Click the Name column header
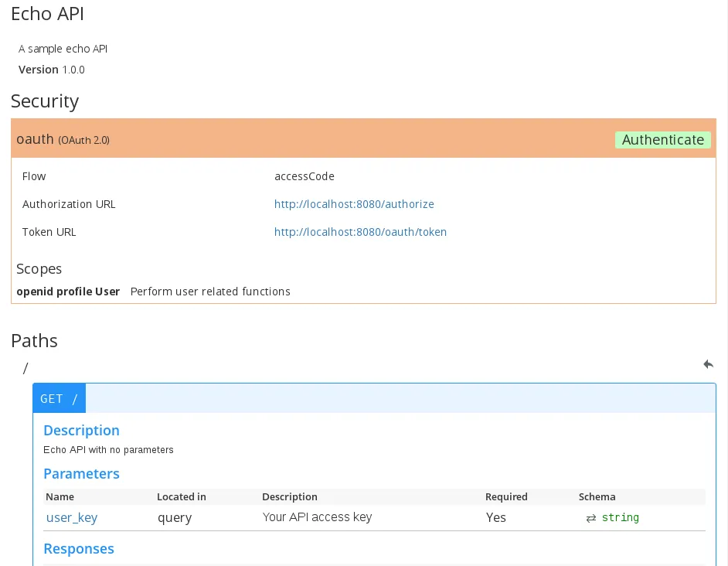 (60, 496)
